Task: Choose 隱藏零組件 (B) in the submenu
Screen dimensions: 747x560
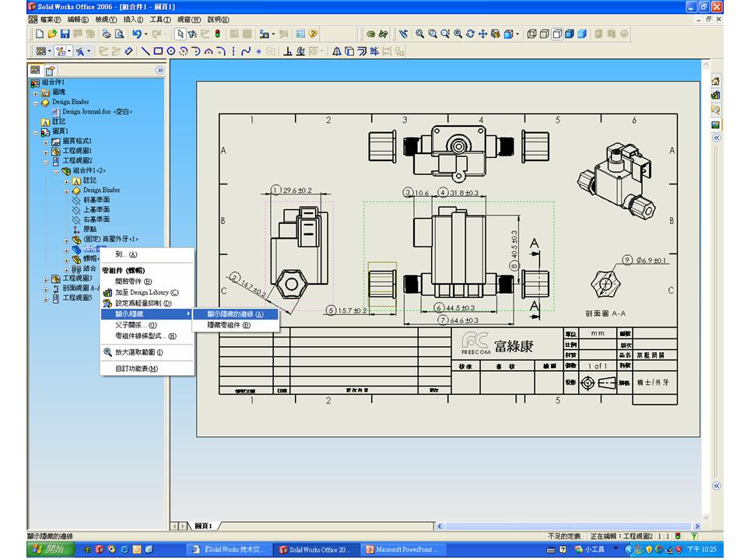Action: click(235, 325)
